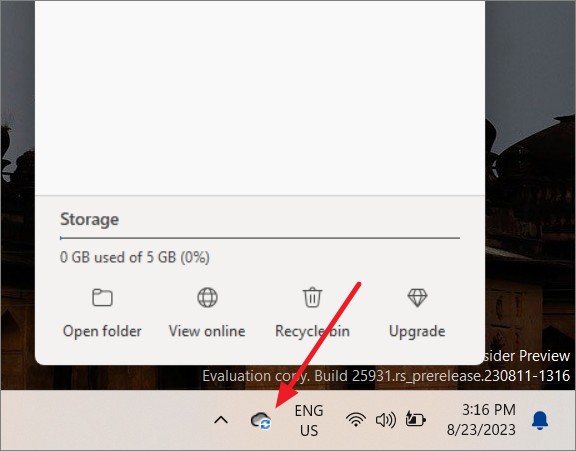This screenshot has width=576, height=451.
Task: Click the speaker volume tray icon
Action: tap(386, 420)
